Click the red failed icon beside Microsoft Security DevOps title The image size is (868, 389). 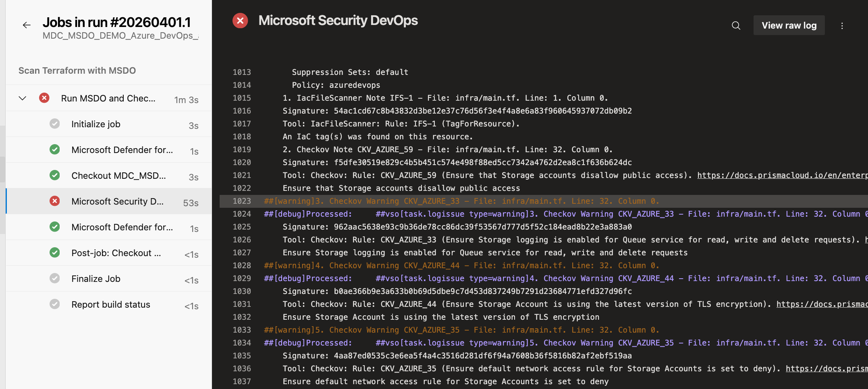pyautogui.click(x=240, y=21)
